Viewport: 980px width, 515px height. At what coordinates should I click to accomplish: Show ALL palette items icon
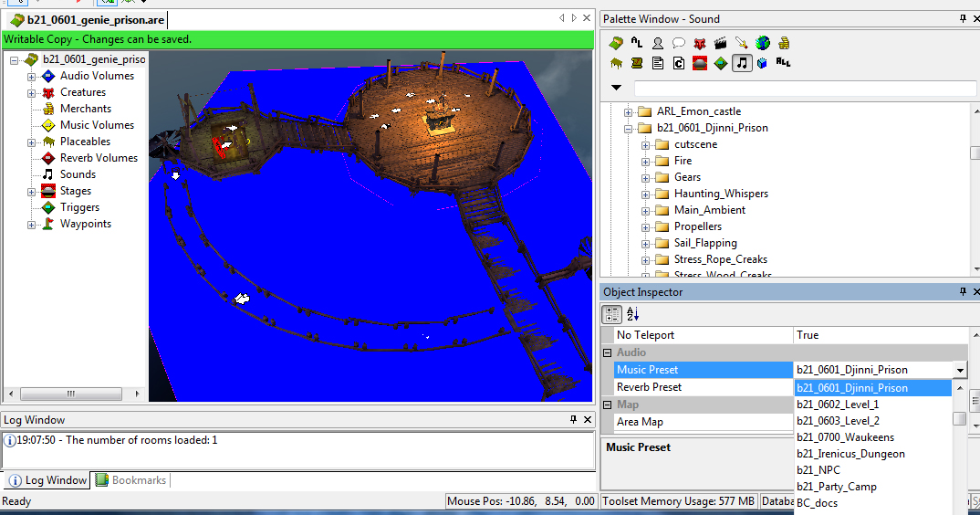(783, 62)
